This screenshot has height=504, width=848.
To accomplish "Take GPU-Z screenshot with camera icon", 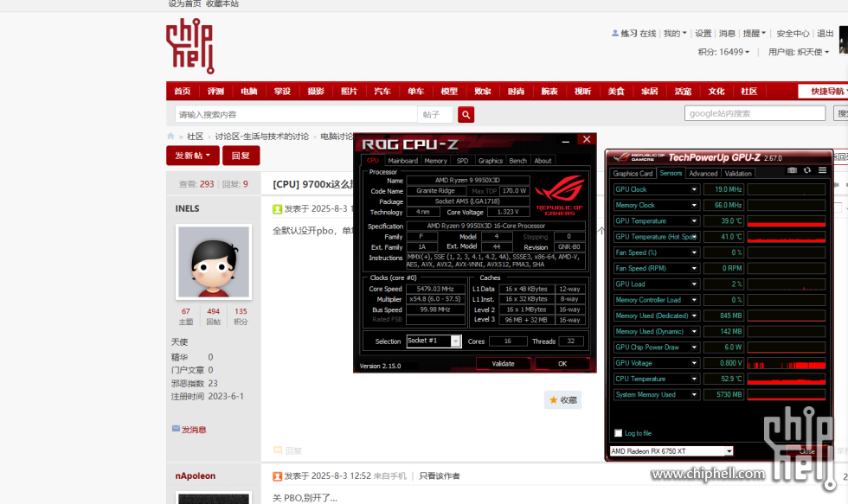I will (792, 170).
